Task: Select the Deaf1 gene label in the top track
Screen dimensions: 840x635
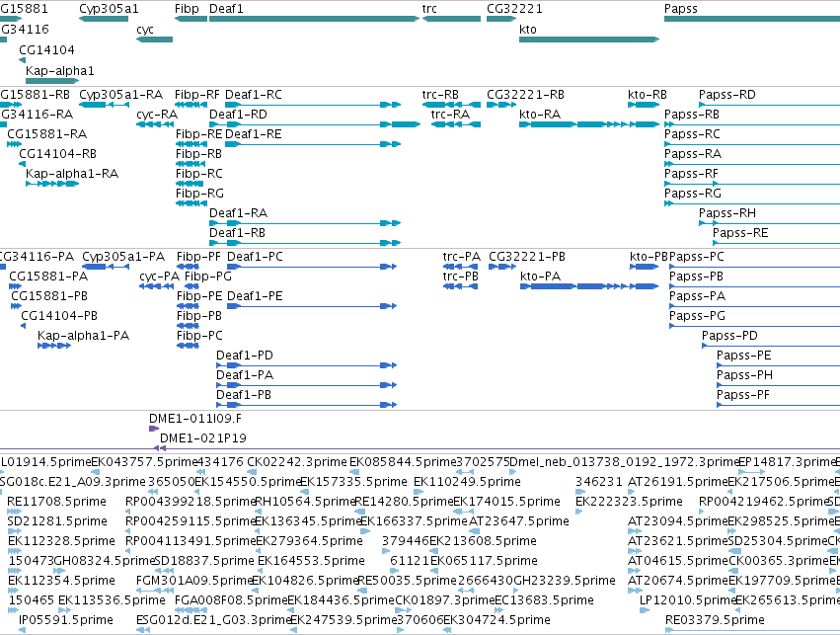Action: [x=226, y=9]
